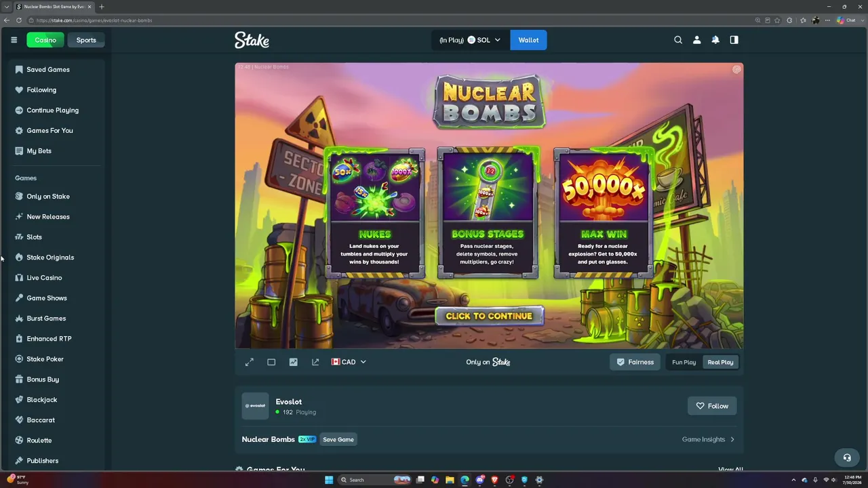Switch to Sports tab
This screenshot has height=488, width=868.
[x=86, y=40]
